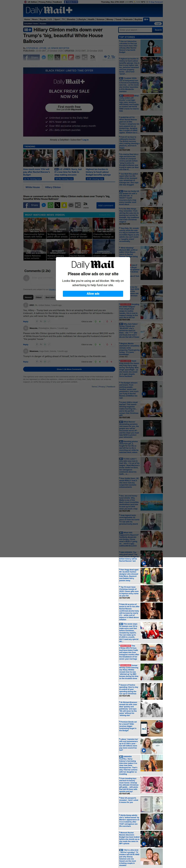Click the Facebook Share button under the headline
This screenshot has width=186, height=868.
coord(31,58)
